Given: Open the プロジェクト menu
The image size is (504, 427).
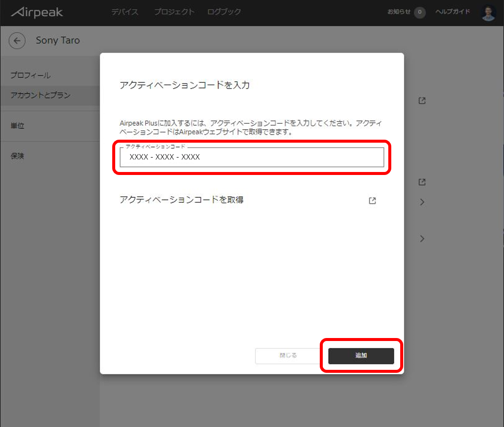Looking at the screenshot, I should tap(174, 12).
